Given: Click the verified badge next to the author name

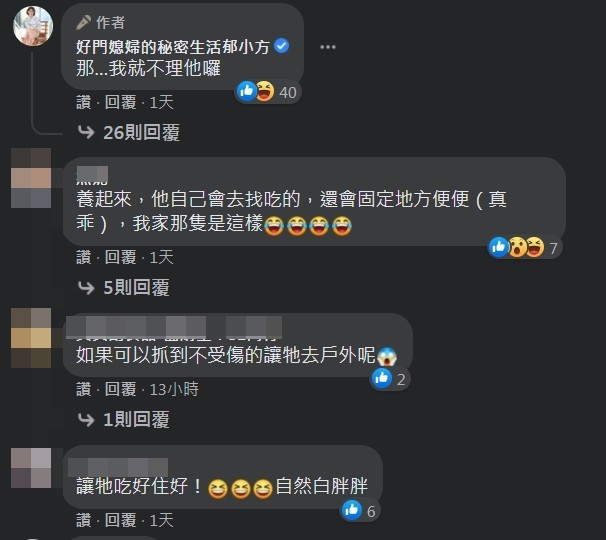Looking at the screenshot, I should 281,46.
